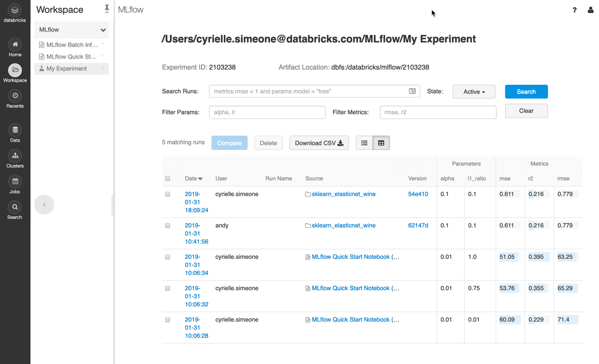Open the Active state dropdown

click(x=474, y=91)
